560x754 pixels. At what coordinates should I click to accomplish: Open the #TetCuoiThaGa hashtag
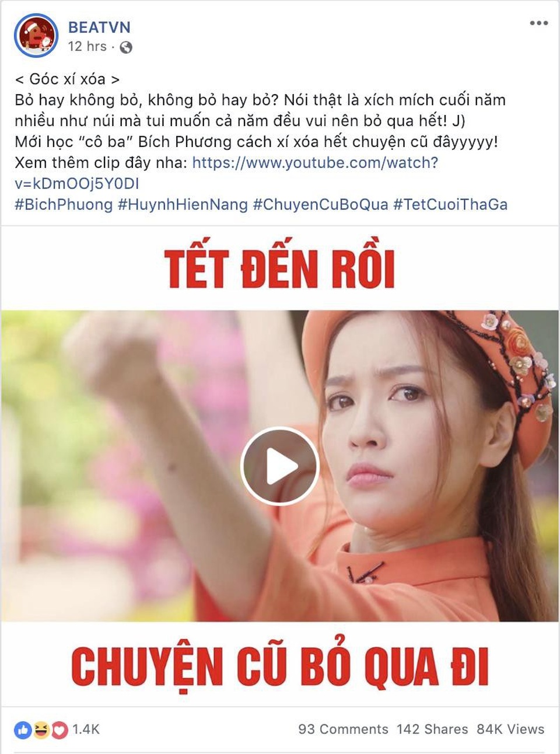coord(450,204)
